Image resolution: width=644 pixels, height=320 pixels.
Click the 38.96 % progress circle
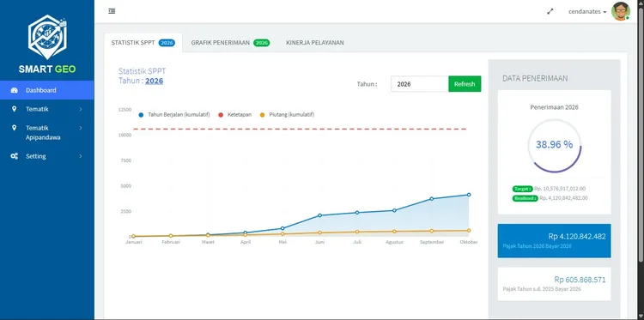click(x=554, y=145)
